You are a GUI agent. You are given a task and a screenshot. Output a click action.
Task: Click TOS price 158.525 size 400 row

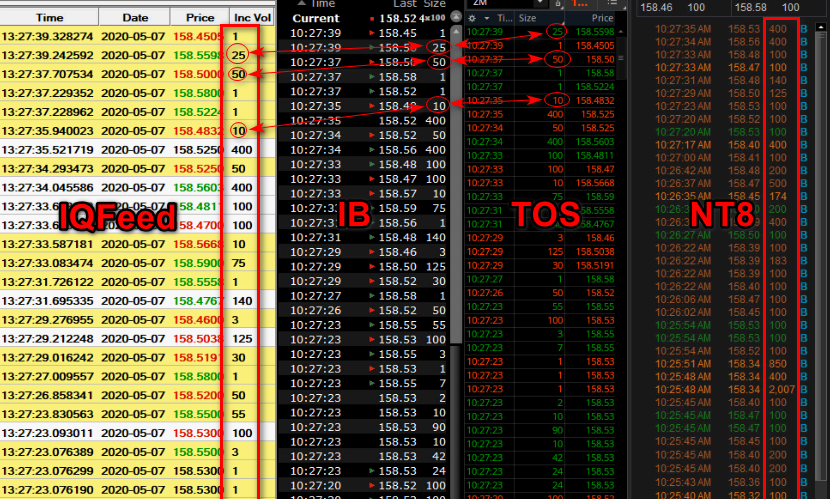click(540, 114)
